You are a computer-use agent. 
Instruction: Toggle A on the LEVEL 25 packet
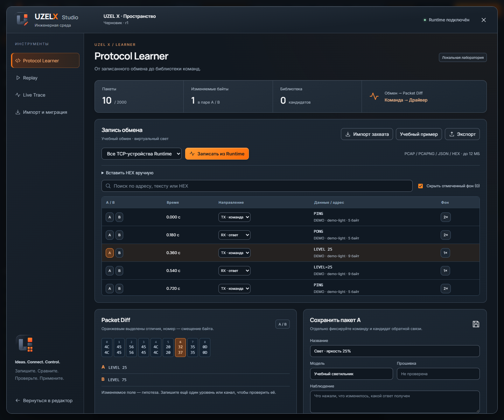point(110,253)
